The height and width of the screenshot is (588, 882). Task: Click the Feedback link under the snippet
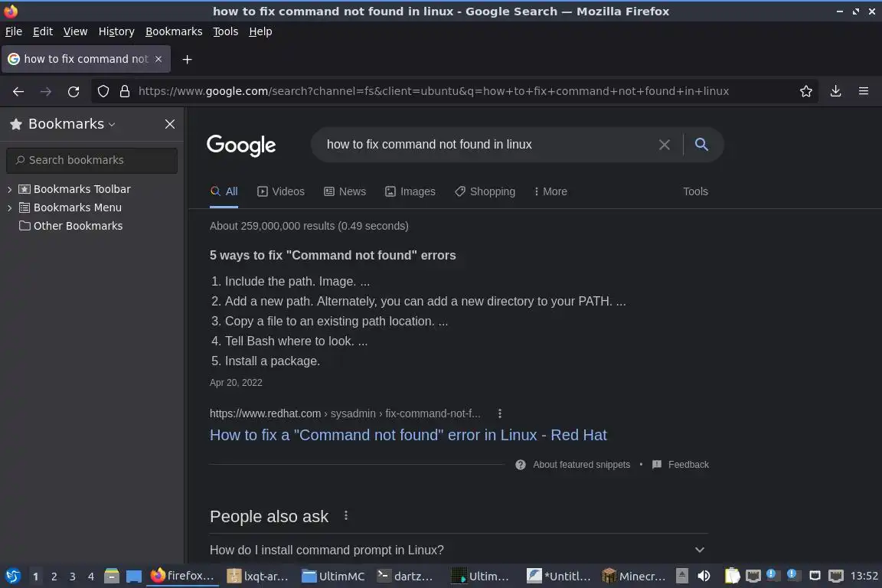pyautogui.click(x=688, y=465)
